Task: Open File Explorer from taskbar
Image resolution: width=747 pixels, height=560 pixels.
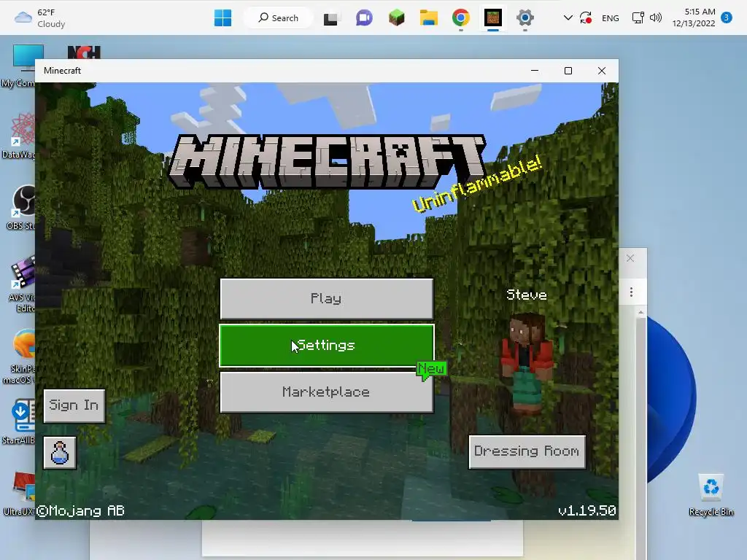Action: [429, 18]
